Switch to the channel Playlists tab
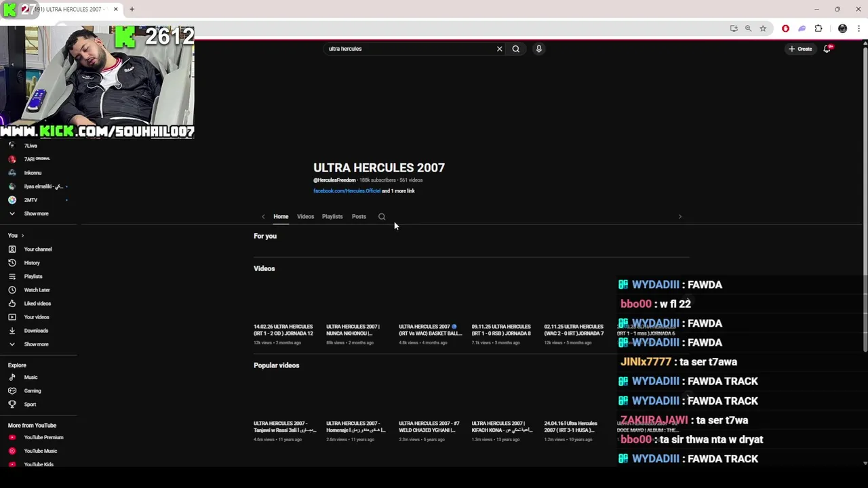The height and width of the screenshot is (488, 868). (332, 217)
